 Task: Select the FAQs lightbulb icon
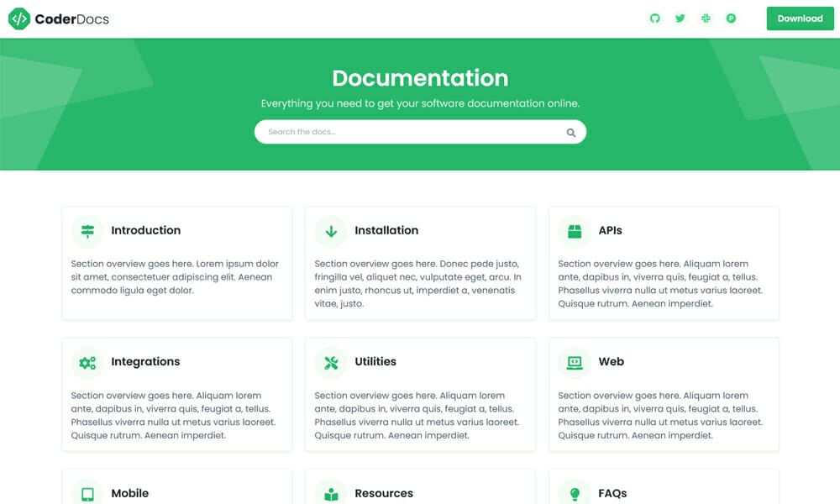575,493
